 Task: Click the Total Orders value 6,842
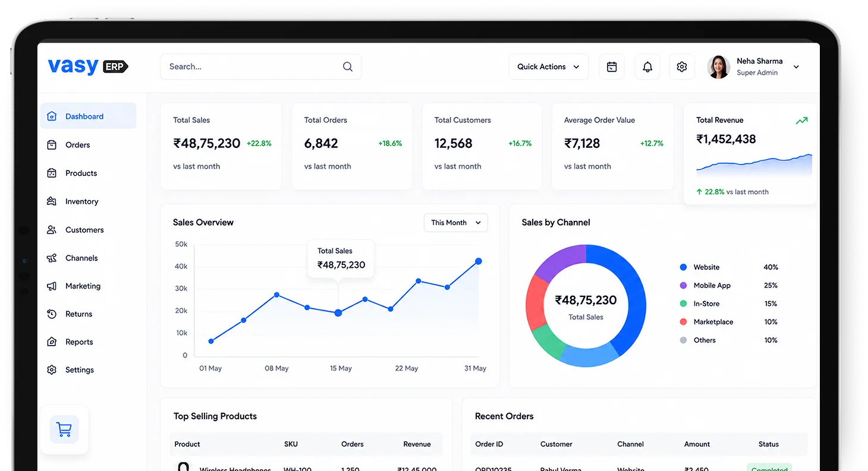(x=321, y=143)
